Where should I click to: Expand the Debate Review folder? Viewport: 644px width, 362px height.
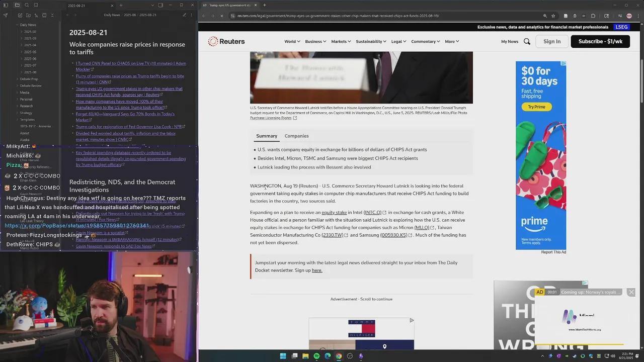point(30,85)
